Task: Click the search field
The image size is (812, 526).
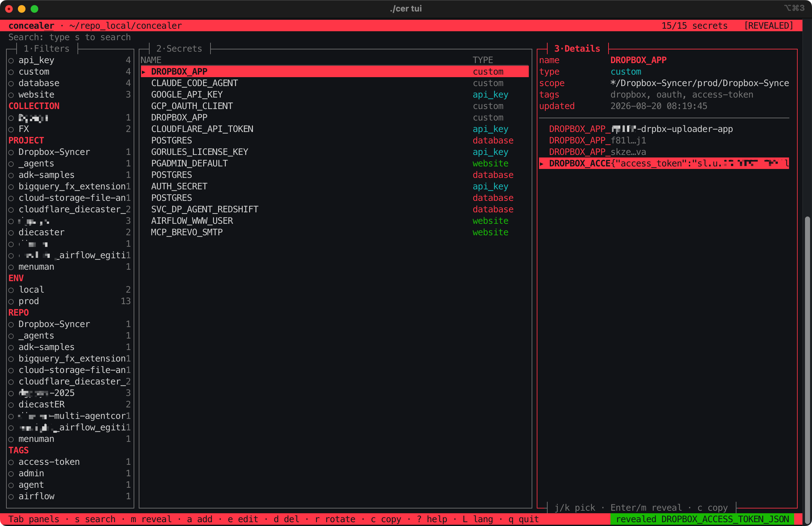Action: [70, 37]
